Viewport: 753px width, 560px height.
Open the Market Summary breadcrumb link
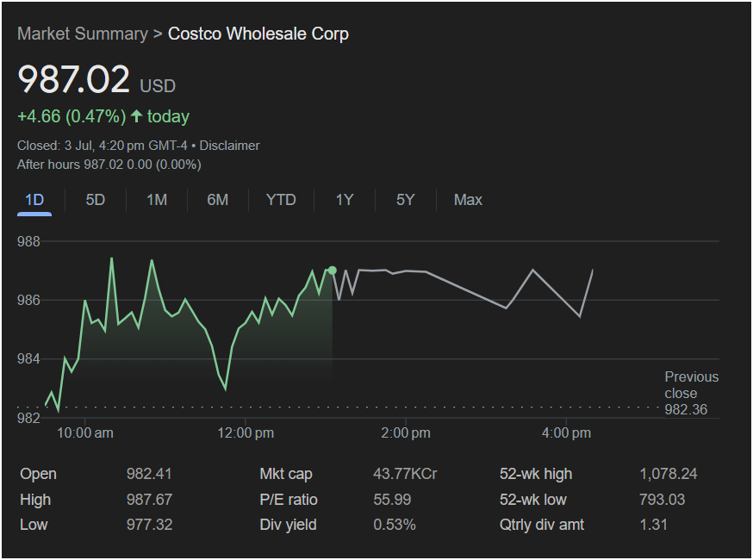[x=83, y=34]
